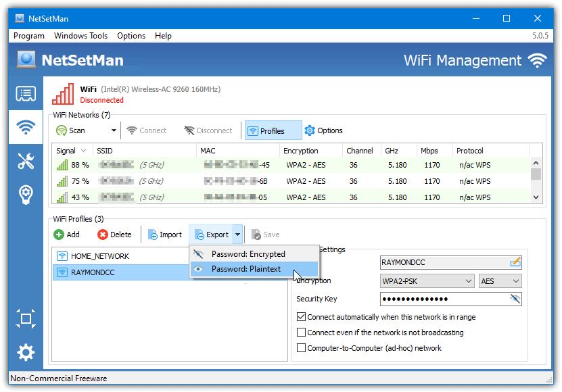Export the selected WiFi profile
562x392 pixels.
coord(212,235)
